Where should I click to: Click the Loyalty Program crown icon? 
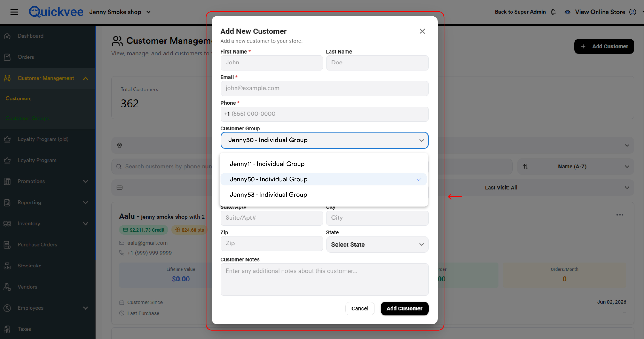tap(7, 160)
